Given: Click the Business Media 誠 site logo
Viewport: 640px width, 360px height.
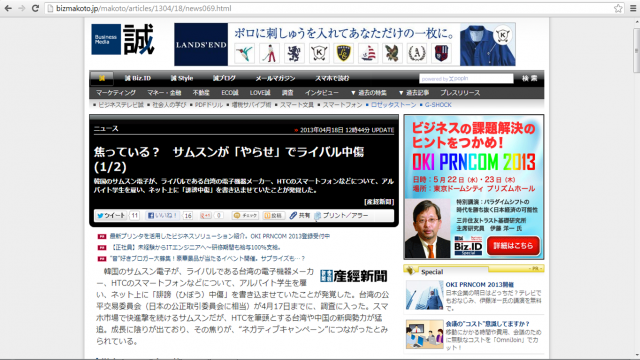Looking at the screenshot, I should tap(123, 40).
